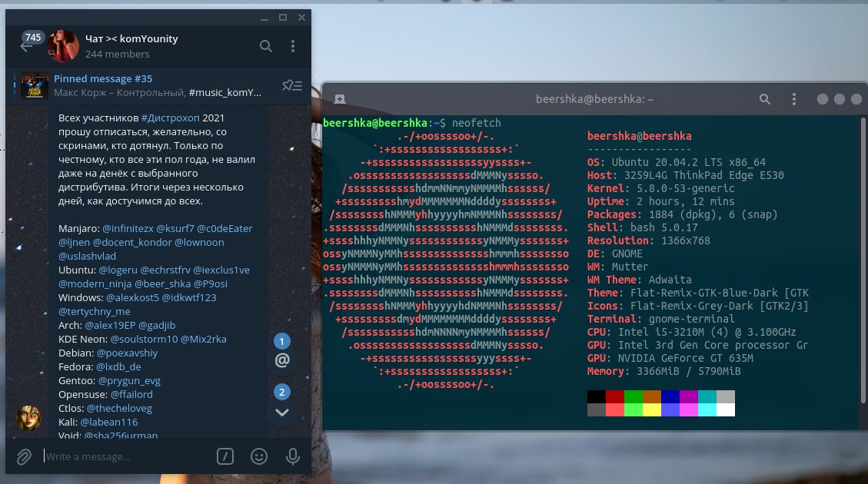Open mention @lxdb_de
Image resolution: width=868 pixels, height=484 pixels.
(x=118, y=366)
